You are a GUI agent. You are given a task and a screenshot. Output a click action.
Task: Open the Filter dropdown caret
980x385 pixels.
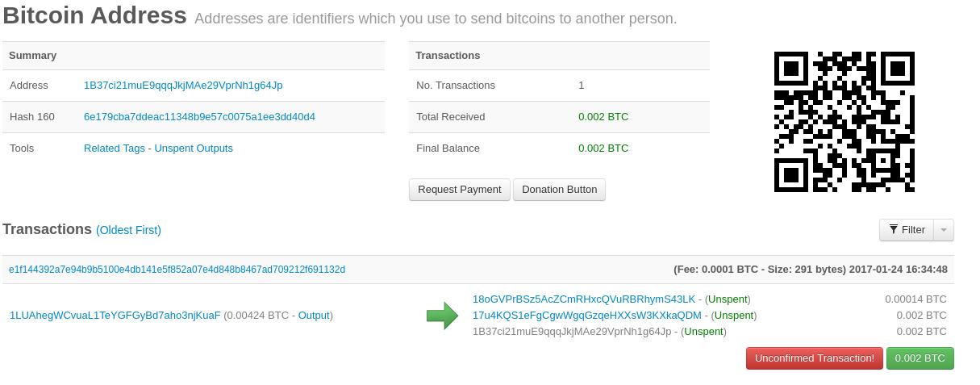coord(944,230)
